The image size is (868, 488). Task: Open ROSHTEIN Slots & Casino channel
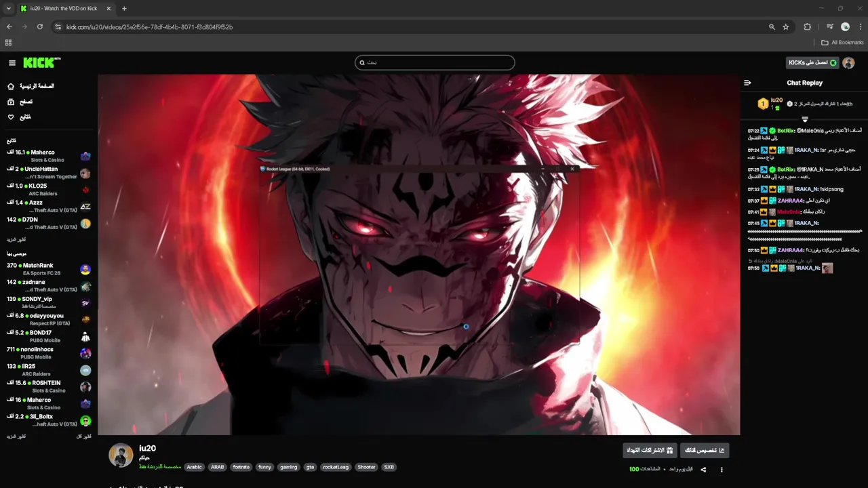tap(49, 386)
